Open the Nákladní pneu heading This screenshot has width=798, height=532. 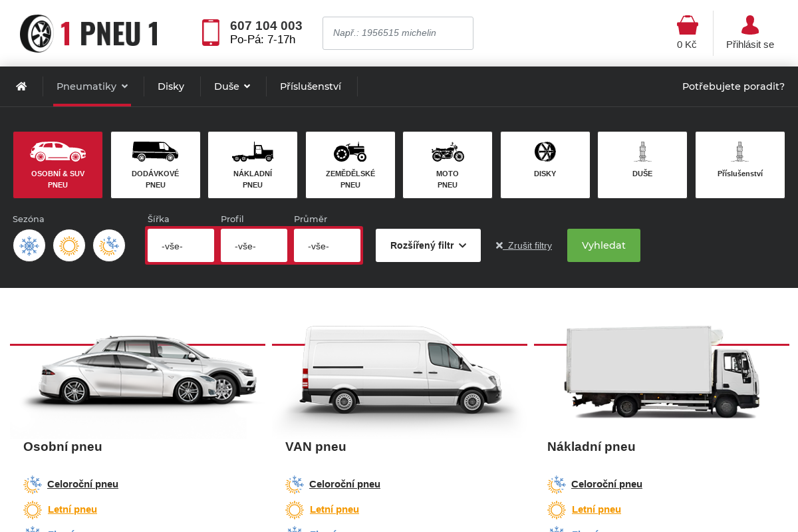click(591, 447)
